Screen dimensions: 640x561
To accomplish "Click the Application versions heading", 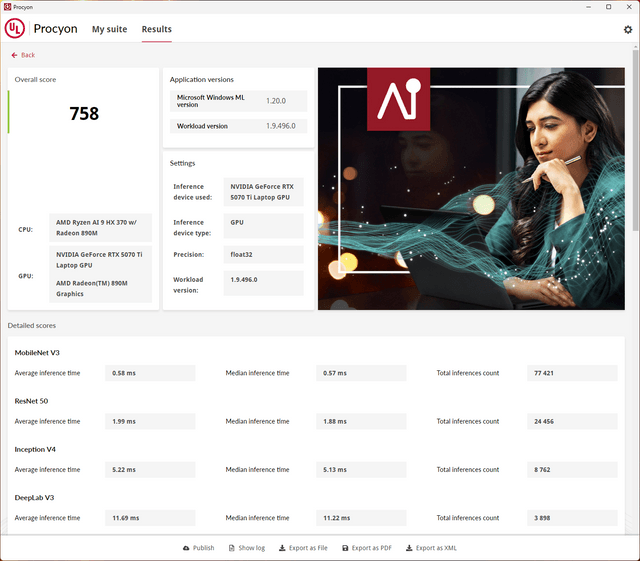I will (x=202, y=80).
